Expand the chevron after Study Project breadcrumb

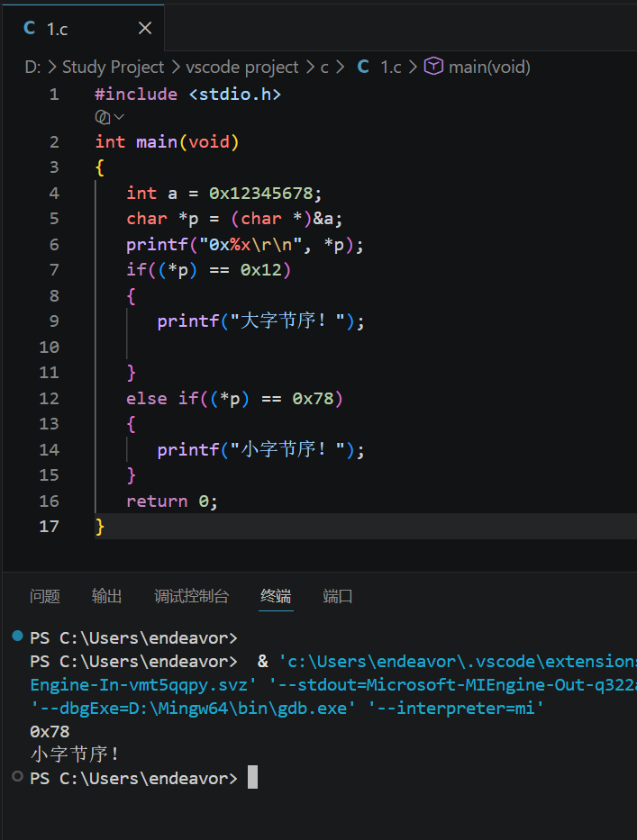pyautogui.click(x=176, y=68)
